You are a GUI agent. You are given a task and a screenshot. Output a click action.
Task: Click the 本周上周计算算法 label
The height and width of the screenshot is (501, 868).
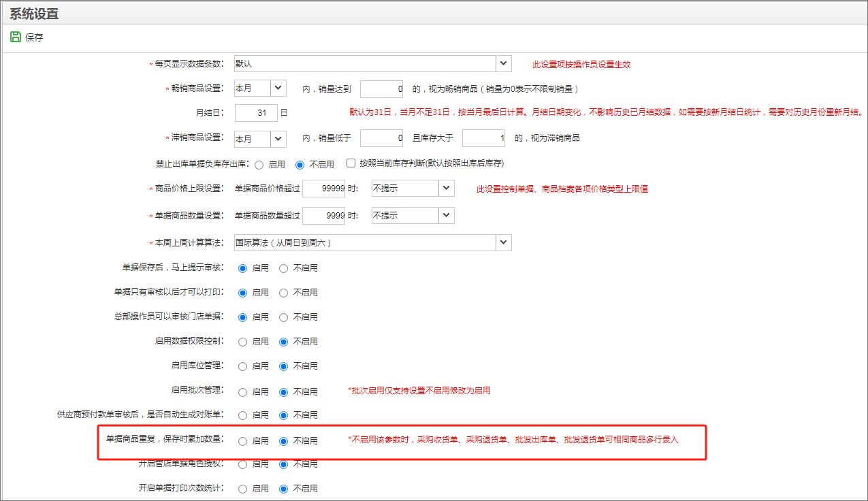pyautogui.click(x=189, y=242)
